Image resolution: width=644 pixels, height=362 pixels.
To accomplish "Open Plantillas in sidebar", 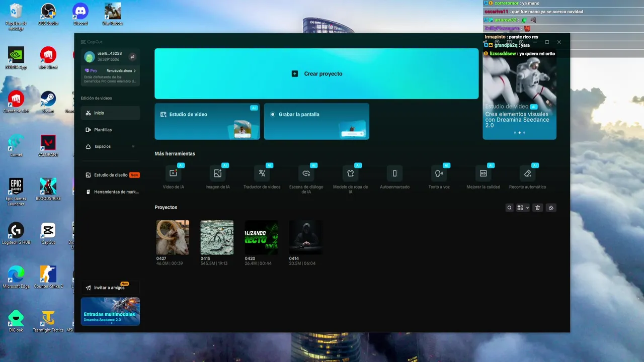I will click(110, 130).
